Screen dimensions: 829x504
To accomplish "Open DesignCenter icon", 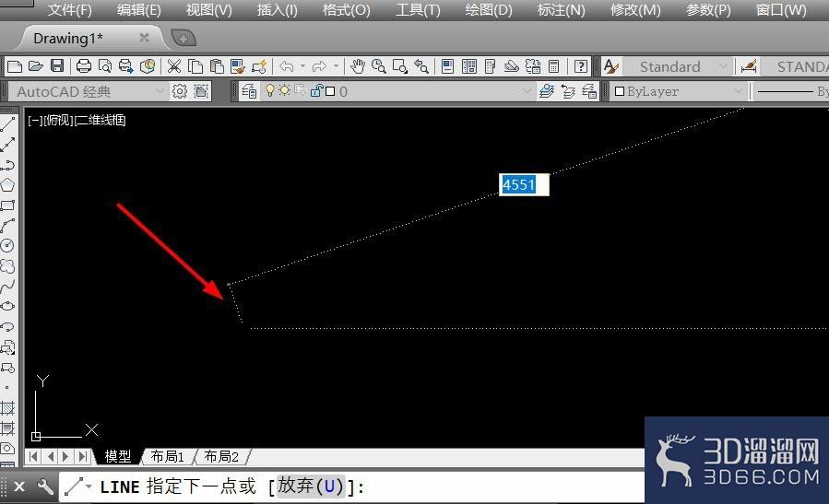I will pyautogui.click(x=469, y=66).
